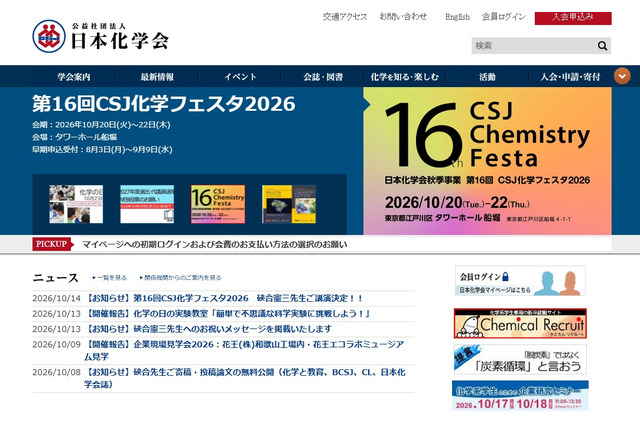Click the date 2026/10/09 in news
The height and width of the screenshot is (426, 640).
[x=56, y=344]
